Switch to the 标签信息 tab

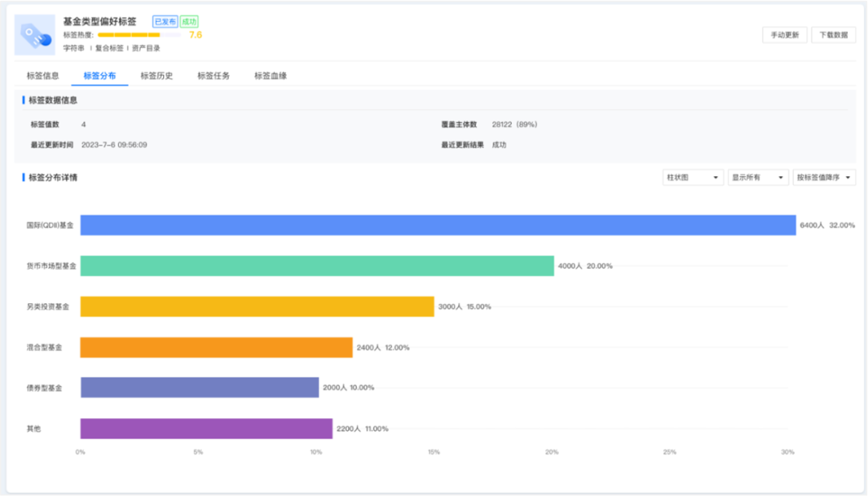[43, 76]
